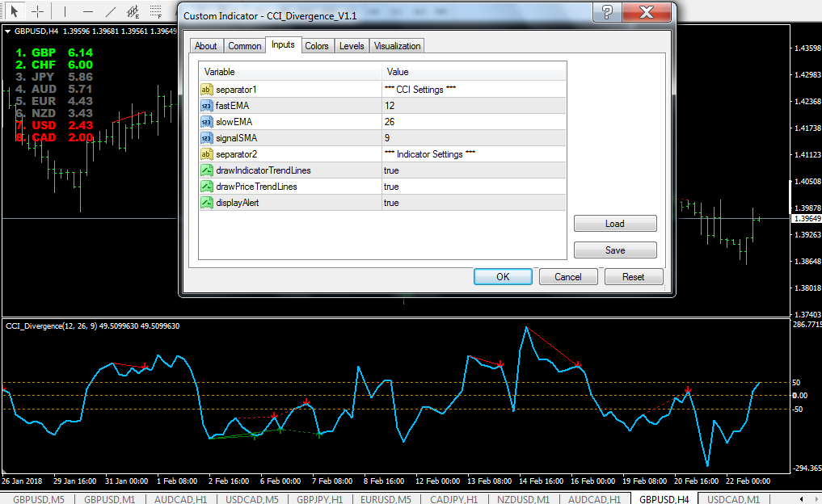Click the Variable column header
822x504 pixels.
pyautogui.click(x=290, y=72)
